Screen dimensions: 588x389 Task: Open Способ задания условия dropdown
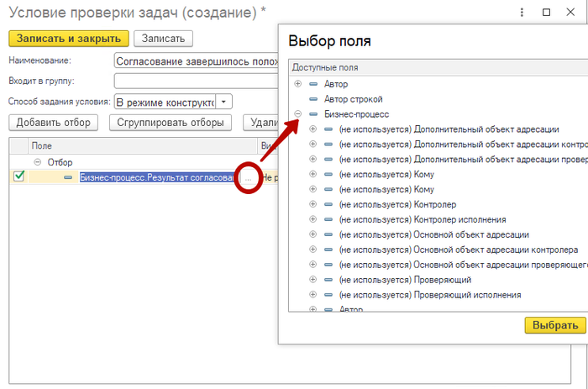tap(224, 102)
